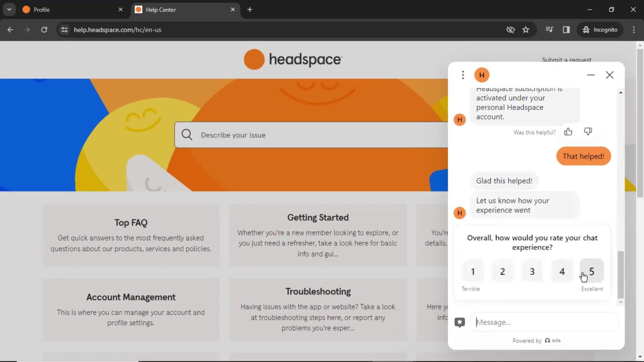Image resolution: width=644 pixels, height=362 pixels.
Task: Click the 'That helped!' chat bubble
Action: pos(583,156)
